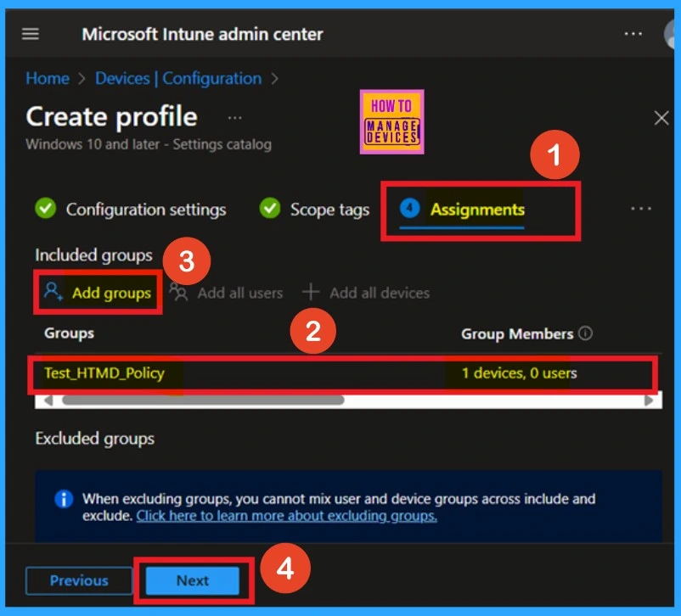Click Included groups heading
This screenshot has width=681, height=616.
point(93,255)
